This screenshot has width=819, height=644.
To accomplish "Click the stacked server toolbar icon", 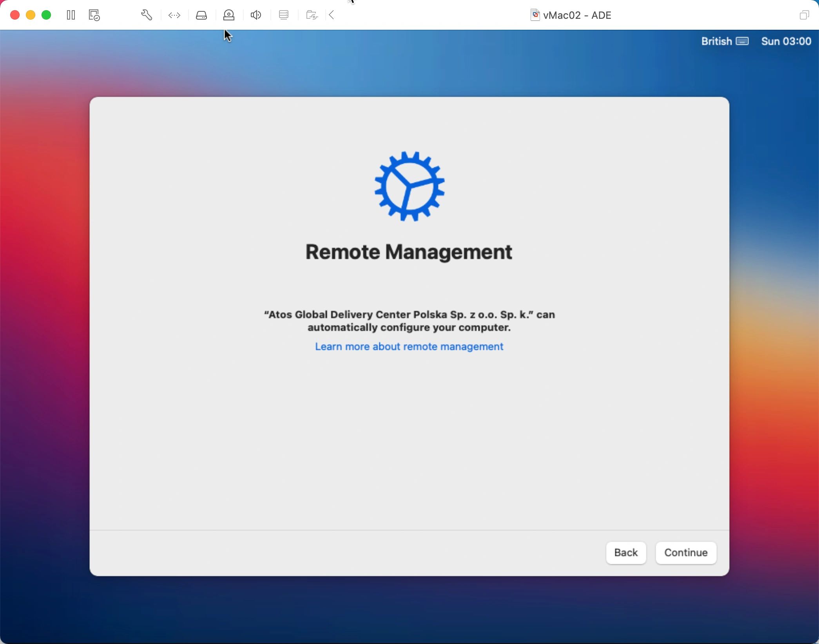I will coord(284,15).
